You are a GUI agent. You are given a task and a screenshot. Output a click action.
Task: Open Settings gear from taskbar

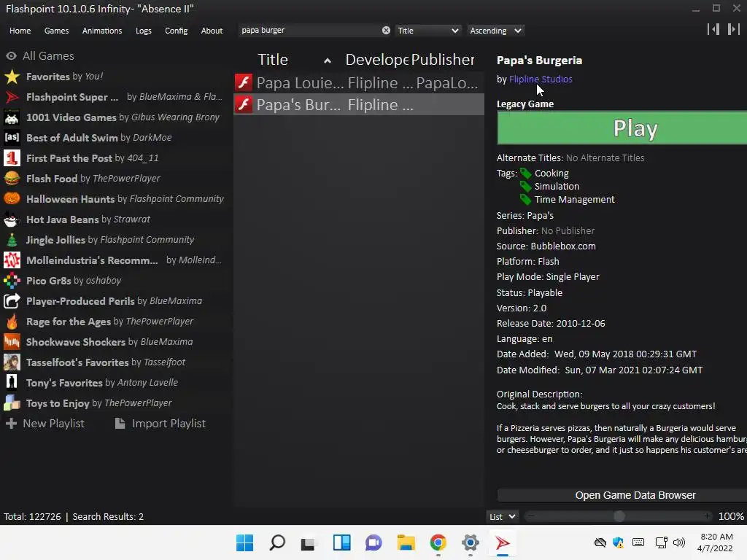pos(471,542)
